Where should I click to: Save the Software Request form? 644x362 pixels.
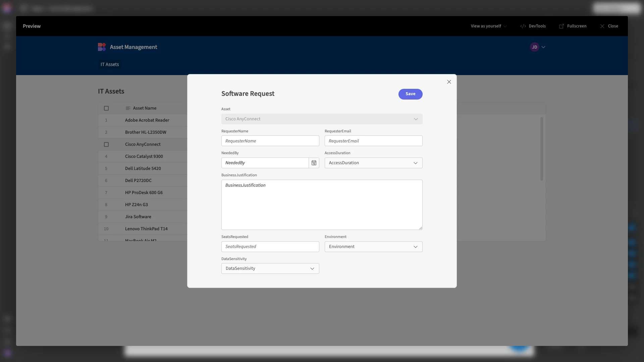click(x=411, y=94)
